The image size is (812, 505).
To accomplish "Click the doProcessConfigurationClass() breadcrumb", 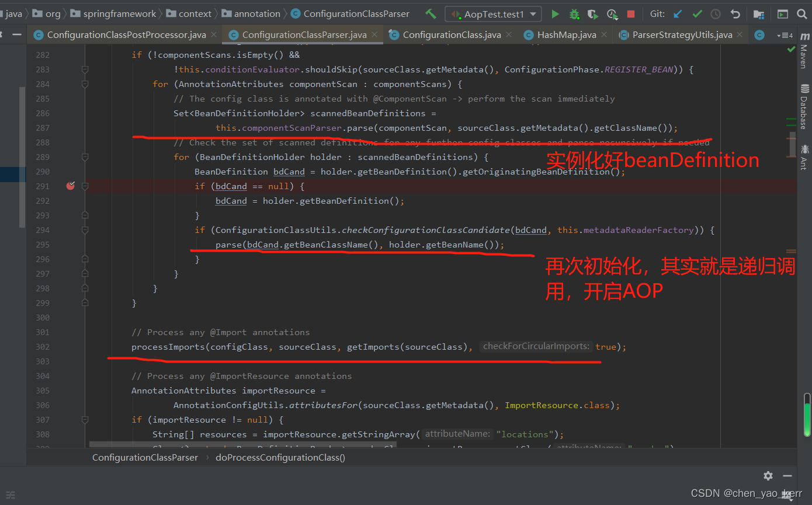I will 280,458.
